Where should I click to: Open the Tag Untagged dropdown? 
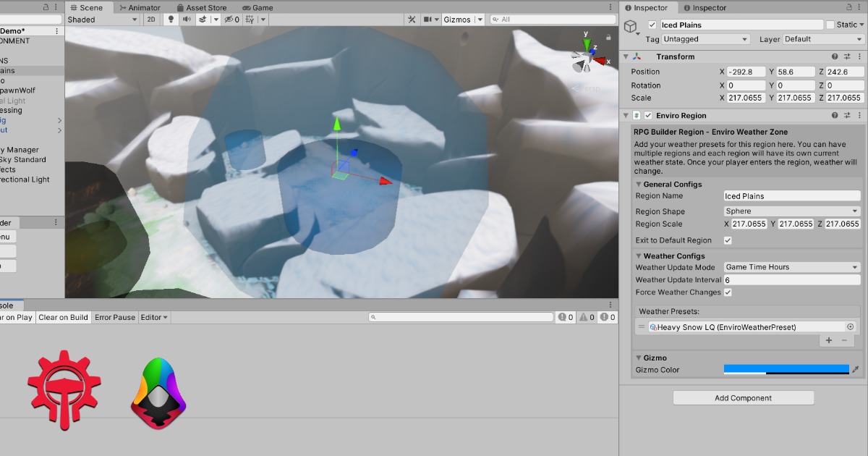(705, 39)
